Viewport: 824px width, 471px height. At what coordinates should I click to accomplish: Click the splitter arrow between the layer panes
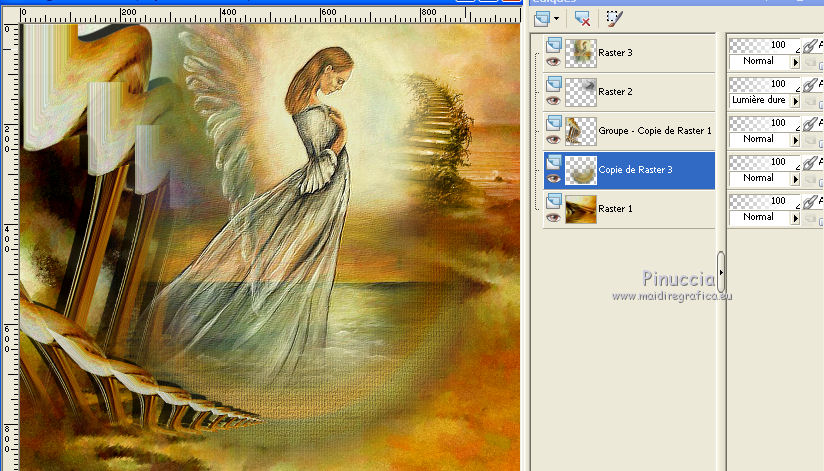(x=721, y=272)
